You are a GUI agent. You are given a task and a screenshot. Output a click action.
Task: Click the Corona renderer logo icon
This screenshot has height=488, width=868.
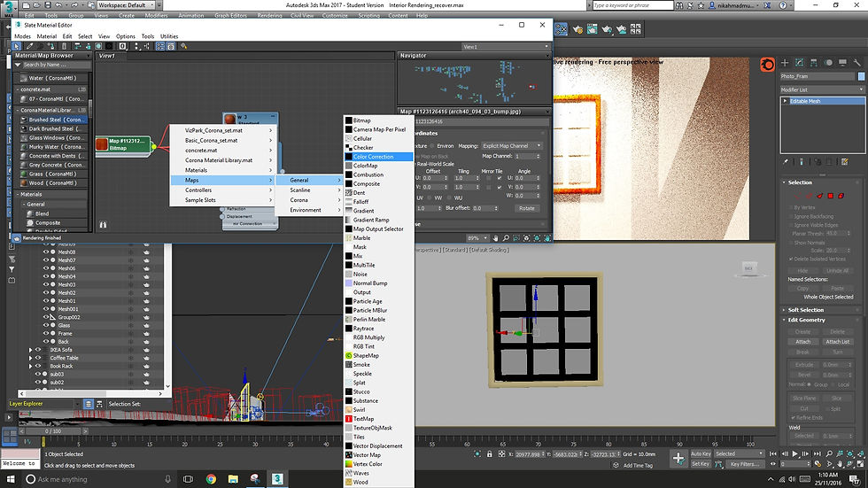click(767, 65)
